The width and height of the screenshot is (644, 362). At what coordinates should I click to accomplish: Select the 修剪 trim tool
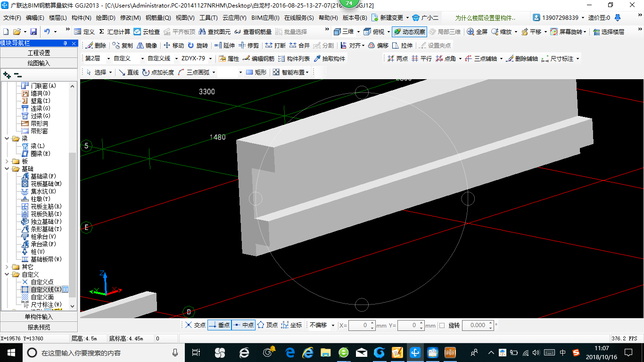[248, 45]
